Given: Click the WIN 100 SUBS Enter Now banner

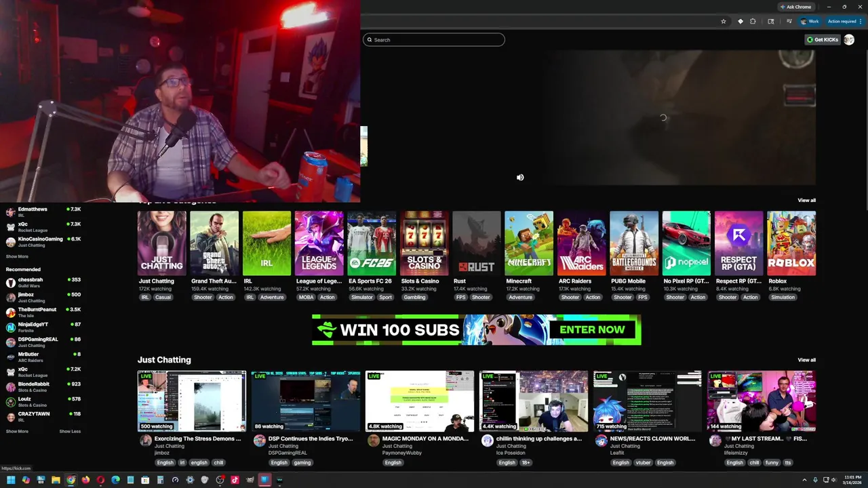Looking at the screenshot, I should pyautogui.click(x=476, y=330).
